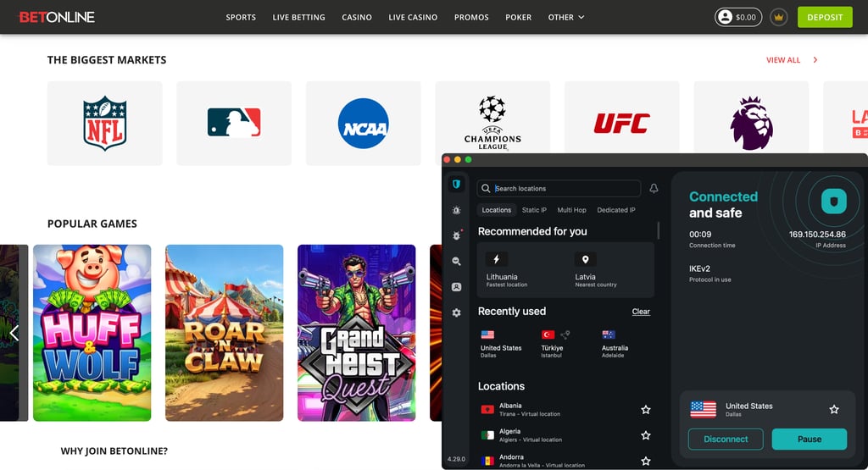Image resolution: width=868 pixels, height=470 pixels.
Task: Switch to the Multi Hop tab
Action: click(x=572, y=210)
